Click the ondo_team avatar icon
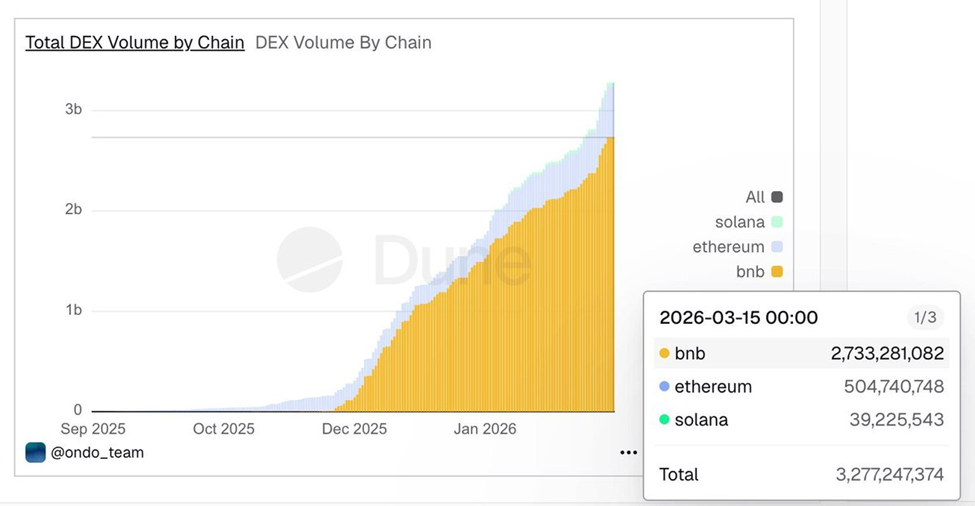Image resolution: width=975 pixels, height=506 pixels. click(x=35, y=453)
